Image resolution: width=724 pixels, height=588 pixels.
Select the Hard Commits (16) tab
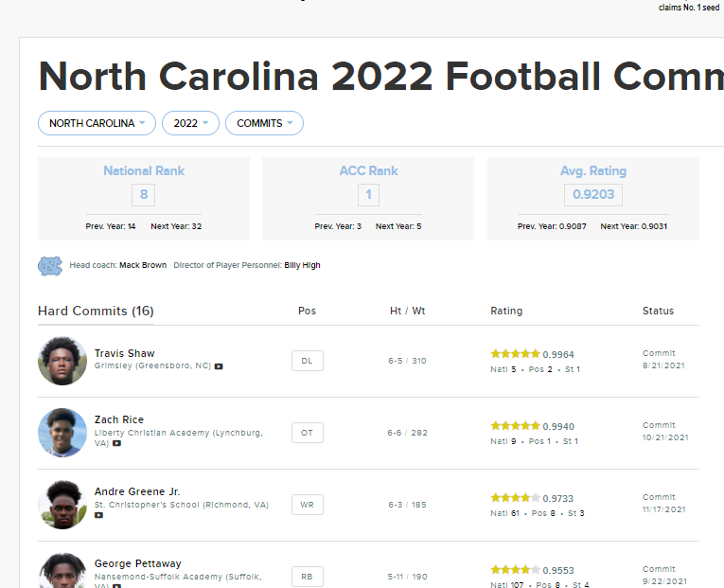coord(96,311)
